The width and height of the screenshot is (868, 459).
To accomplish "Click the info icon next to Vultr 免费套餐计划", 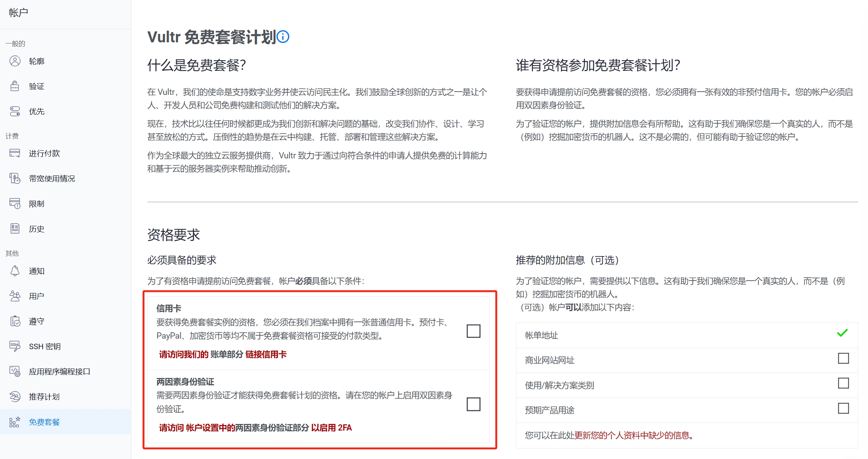I will tap(283, 37).
